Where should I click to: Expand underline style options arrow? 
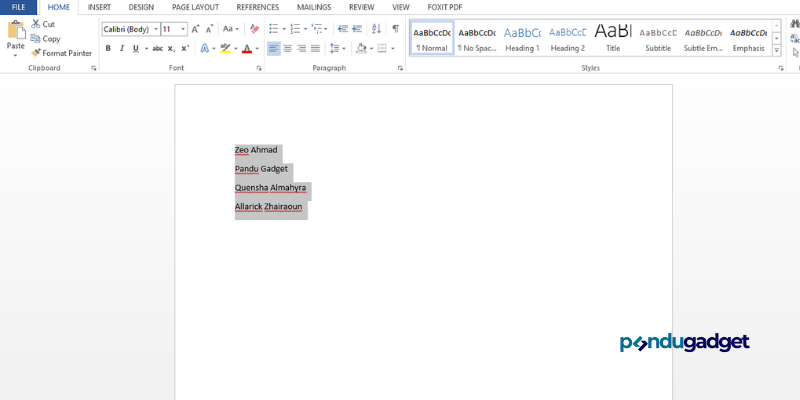(146, 48)
